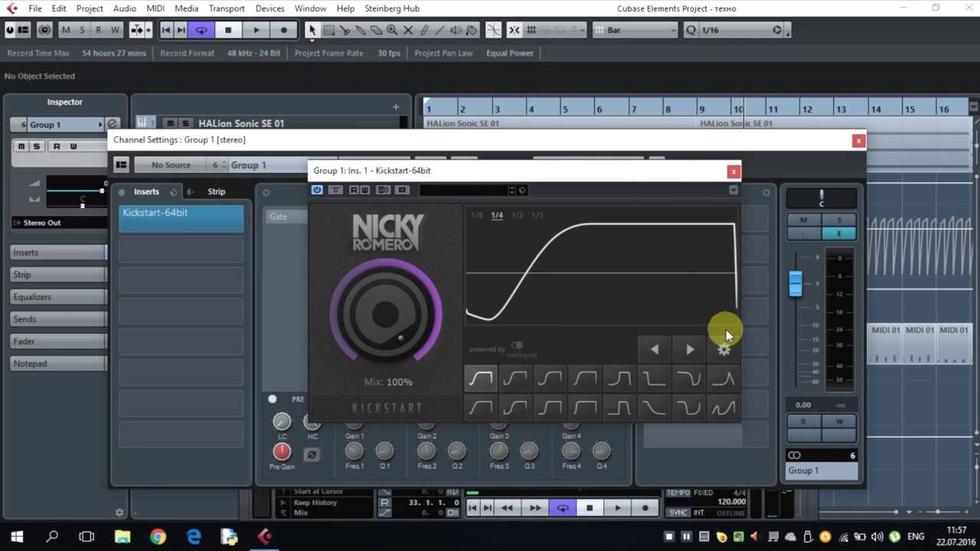The width and height of the screenshot is (980, 551).
Task: Mute Group 1 in Inspector
Action: point(21,146)
